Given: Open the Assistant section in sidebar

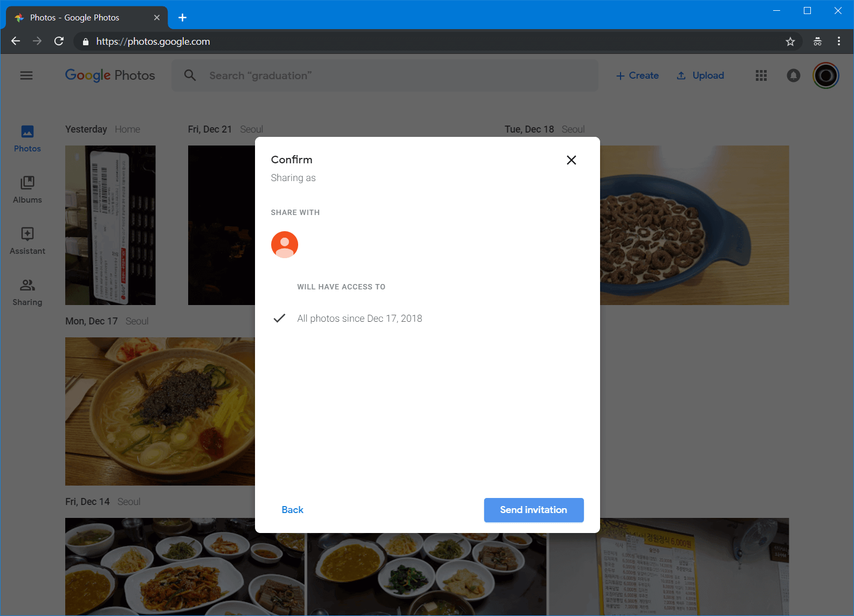Looking at the screenshot, I should (27, 241).
